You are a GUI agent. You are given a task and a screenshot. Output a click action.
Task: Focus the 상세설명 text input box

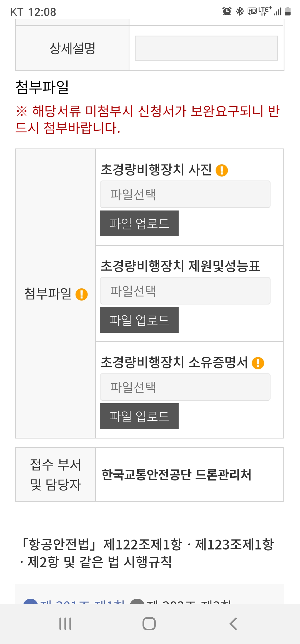(206, 48)
